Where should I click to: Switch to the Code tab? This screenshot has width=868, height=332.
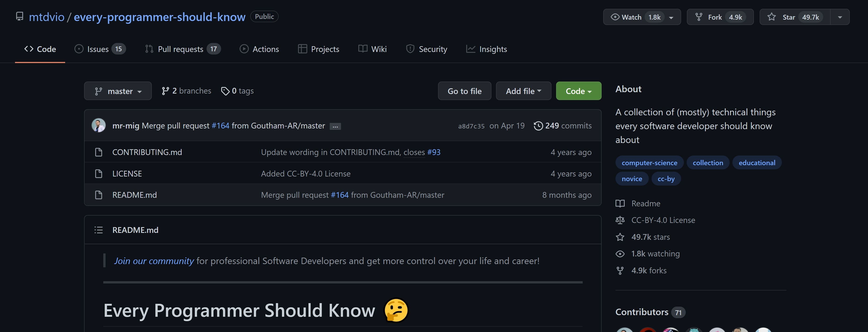click(40, 49)
